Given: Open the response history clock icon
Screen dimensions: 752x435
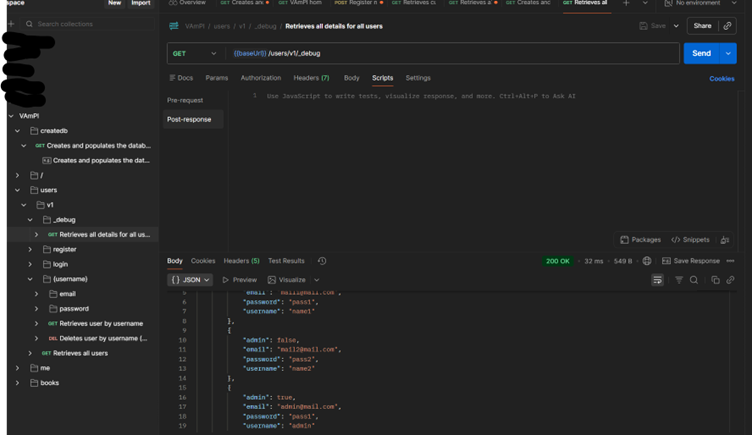Looking at the screenshot, I should point(322,261).
